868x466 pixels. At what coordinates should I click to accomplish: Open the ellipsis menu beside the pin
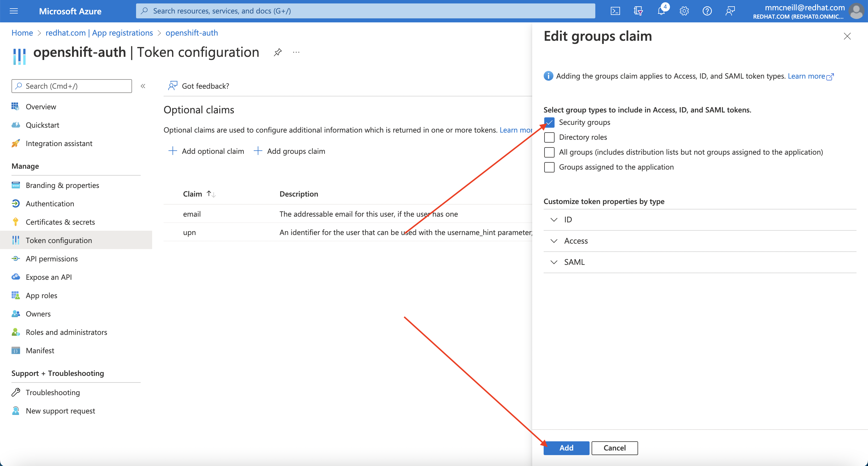[296, 52]
